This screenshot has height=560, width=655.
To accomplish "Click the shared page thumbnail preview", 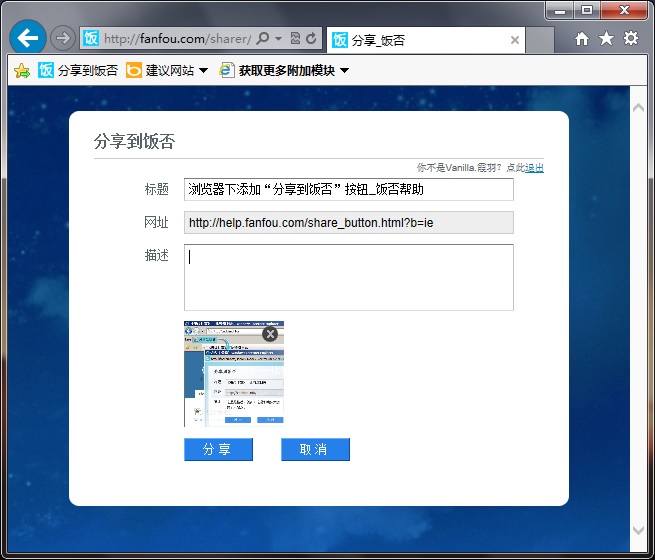I will coord(234,374).
